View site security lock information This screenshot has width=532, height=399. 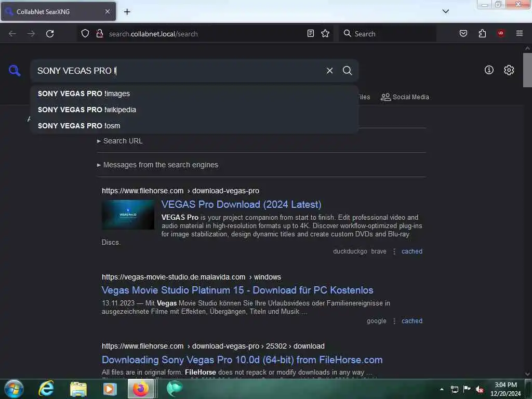[x=99, y=33]
